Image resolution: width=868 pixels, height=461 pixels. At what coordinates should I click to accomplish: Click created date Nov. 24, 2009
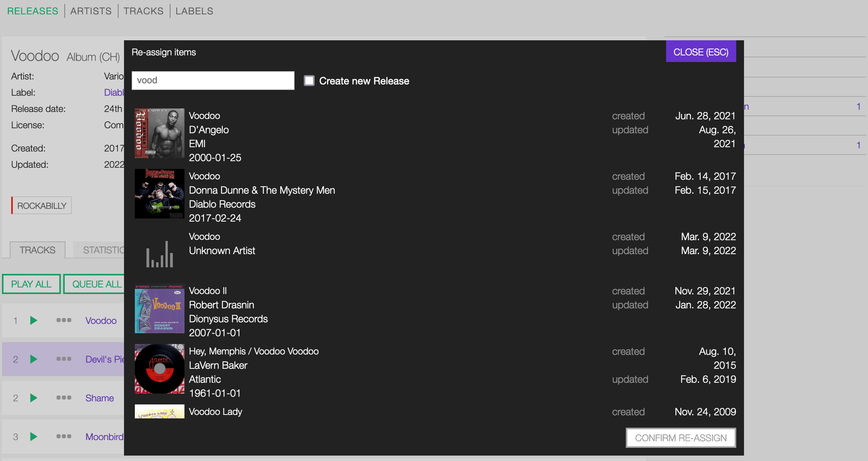click(x=705, y=412)
